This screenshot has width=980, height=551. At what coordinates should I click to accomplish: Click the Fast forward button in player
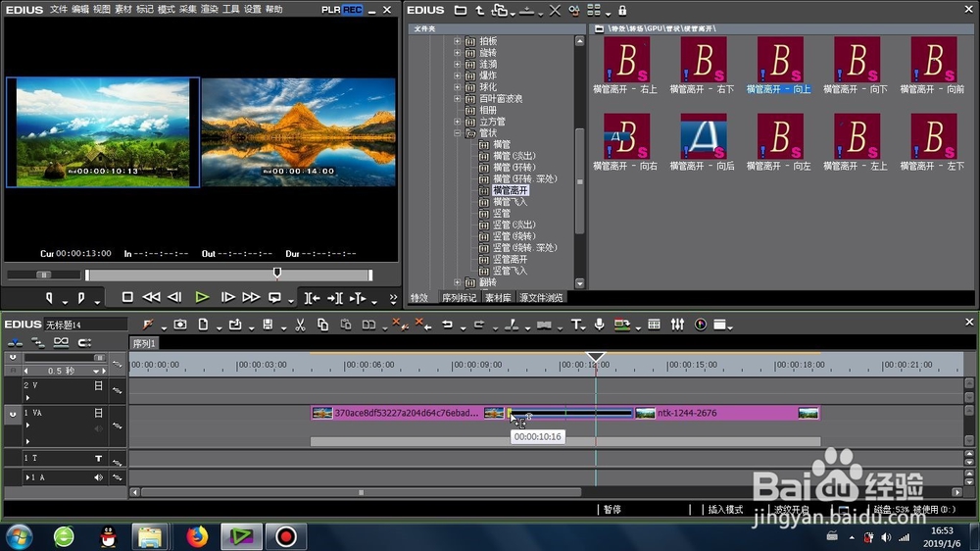point(251,298)
